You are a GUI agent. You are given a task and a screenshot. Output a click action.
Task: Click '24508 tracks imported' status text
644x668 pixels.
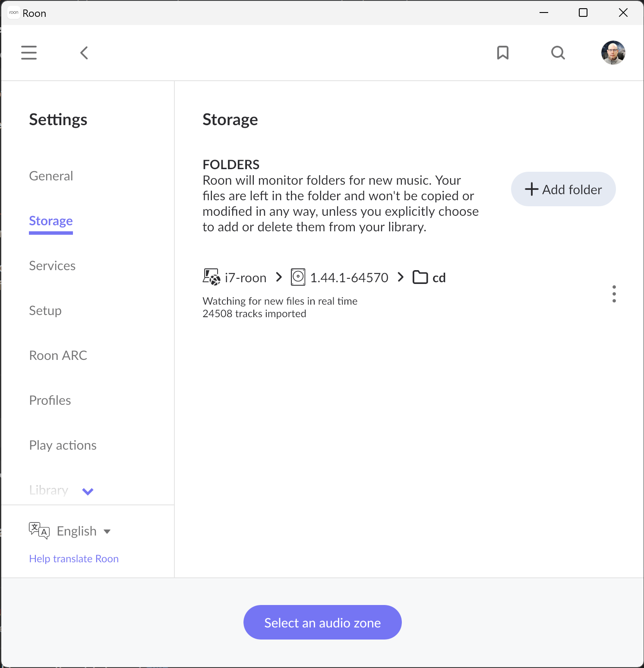[x=254, y=314]
